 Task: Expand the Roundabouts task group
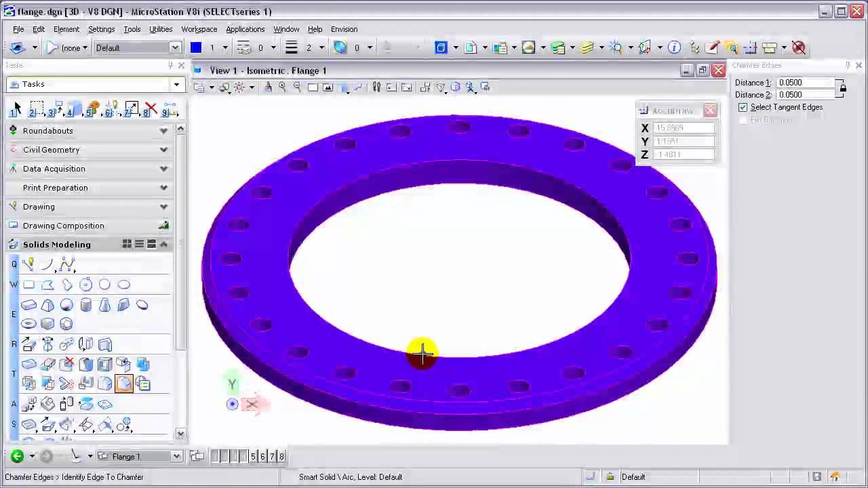[163, 131]
